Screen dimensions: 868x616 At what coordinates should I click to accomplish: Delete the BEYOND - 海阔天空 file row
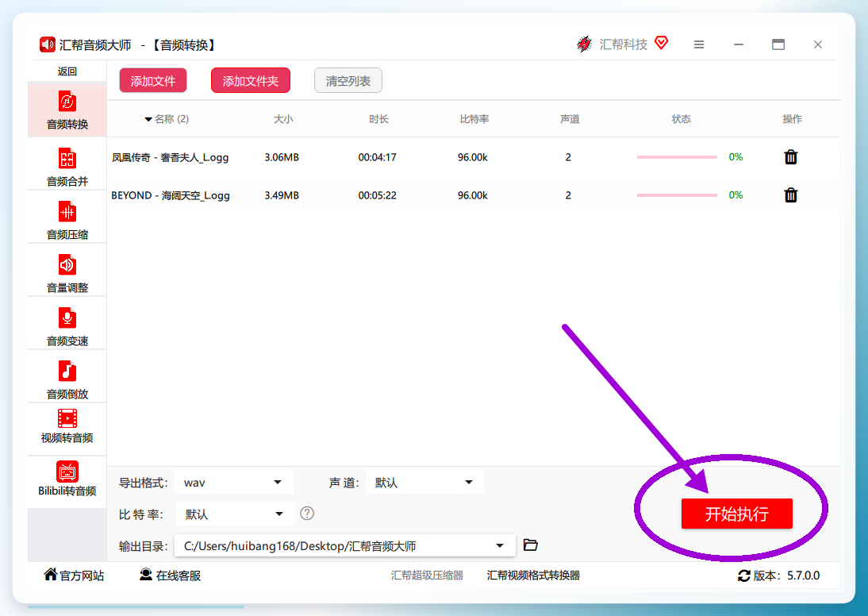point(790,195)
